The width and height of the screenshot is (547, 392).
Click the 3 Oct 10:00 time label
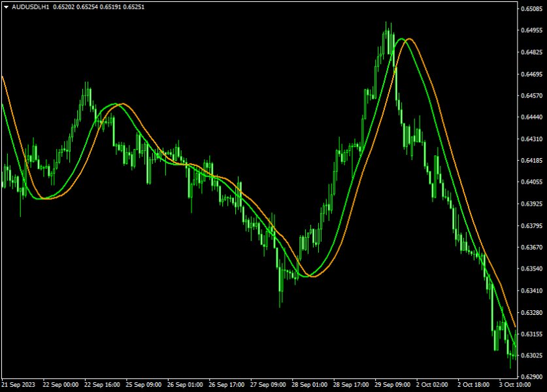click(x=514, y=385)
